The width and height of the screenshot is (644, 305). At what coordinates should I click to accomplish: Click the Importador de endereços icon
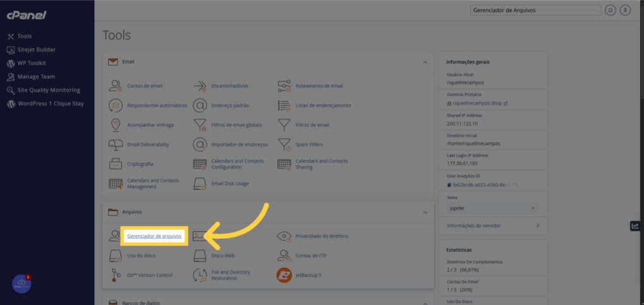(x=200, y=145)
